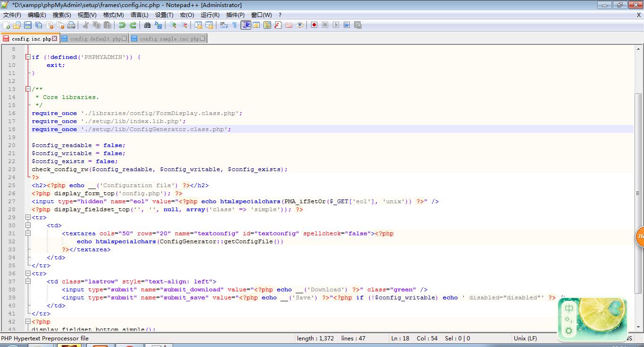Screen dimensions: 644x347
Task: Click the Open file toolbar icon
Action: 17,25
